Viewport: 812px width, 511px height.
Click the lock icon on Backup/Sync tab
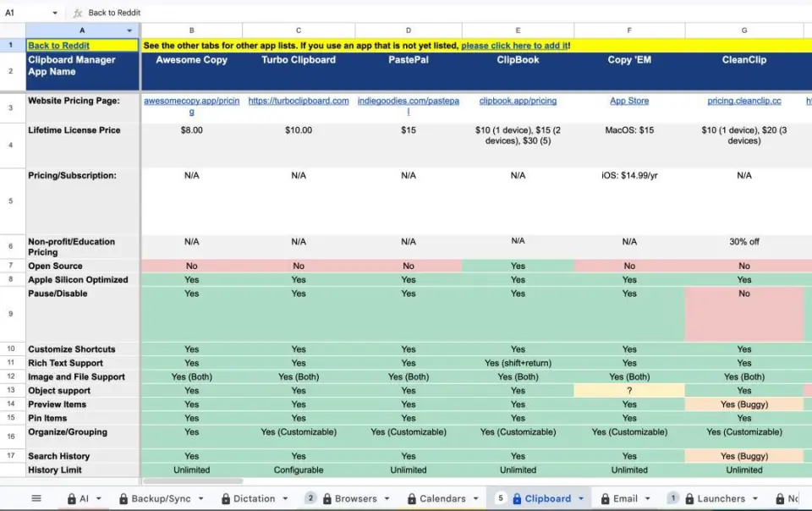(x=123, y=498)
